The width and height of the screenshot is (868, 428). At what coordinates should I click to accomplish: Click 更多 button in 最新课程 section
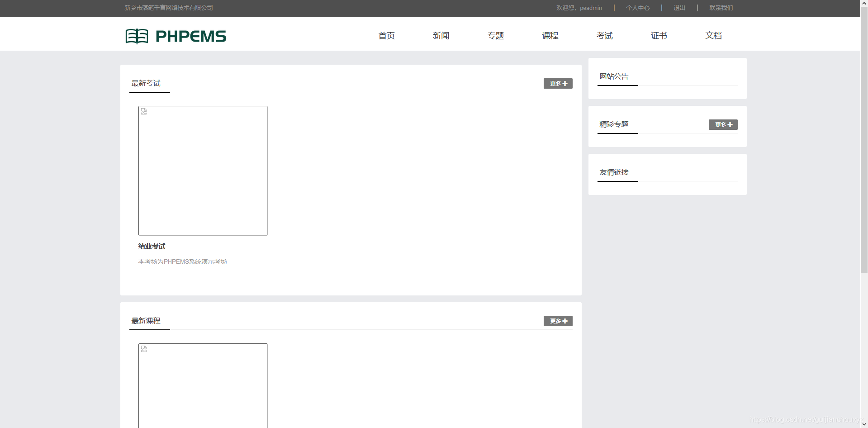[x=558, y=321]
